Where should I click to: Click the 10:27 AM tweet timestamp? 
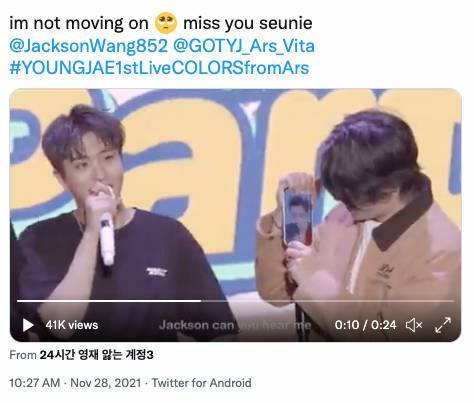click(x=35, y=383)
